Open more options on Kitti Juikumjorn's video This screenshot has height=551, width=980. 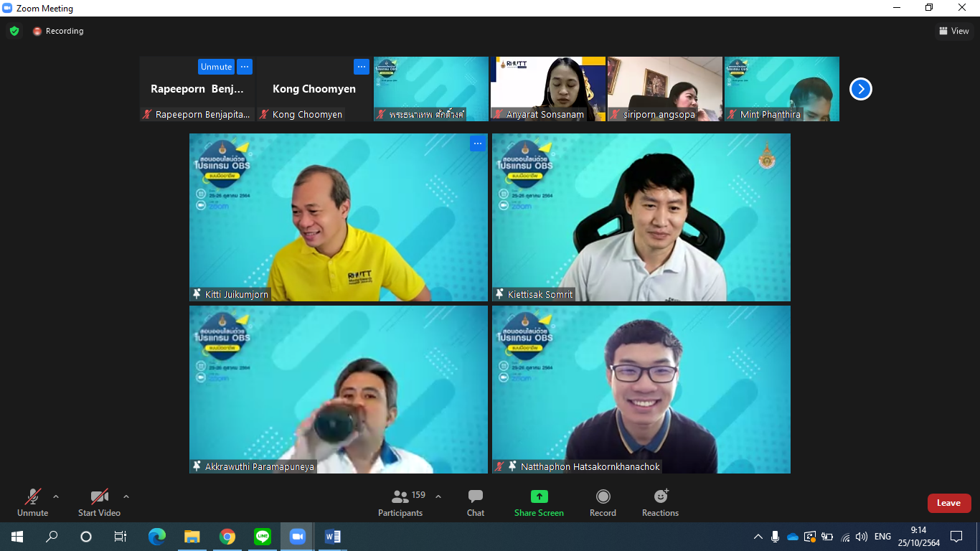pyautogui.click(x=478, y=143)
